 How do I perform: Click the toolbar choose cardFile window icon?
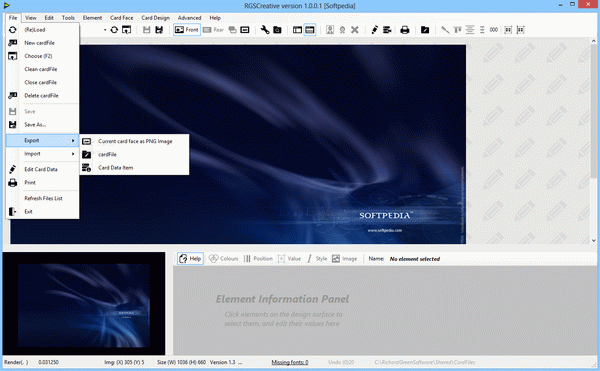(x=126, y=29)
